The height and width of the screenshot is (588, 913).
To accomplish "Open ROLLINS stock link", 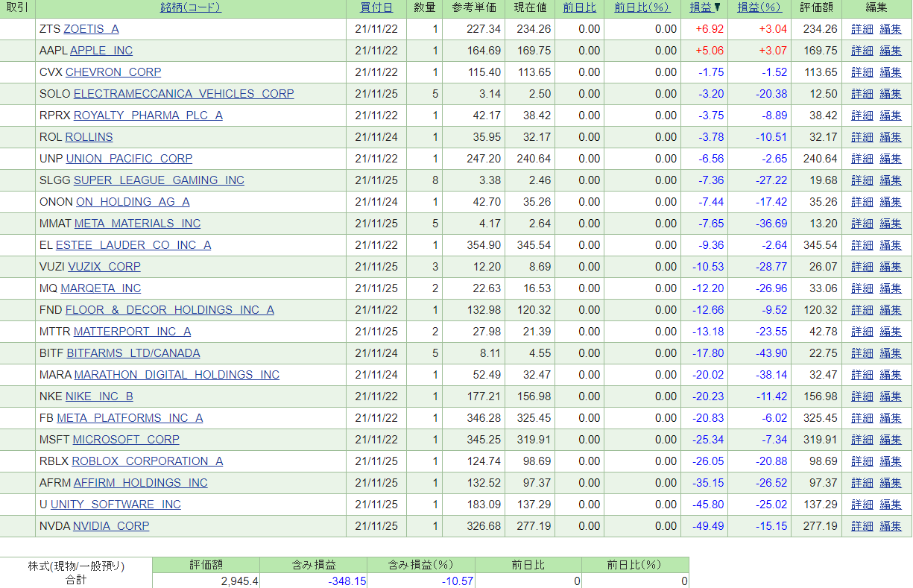I will pyautogui.click(x=89, y=137).
